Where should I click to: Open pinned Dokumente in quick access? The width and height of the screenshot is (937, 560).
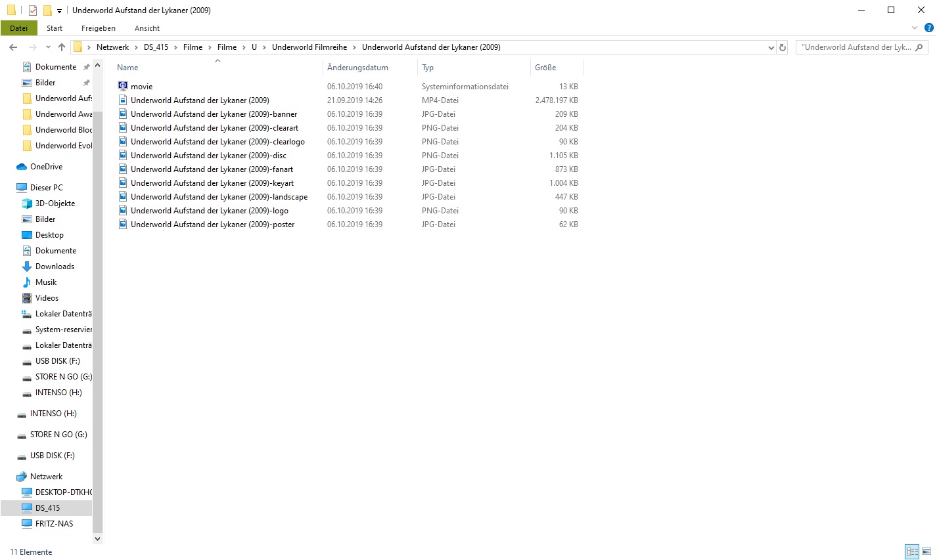pyautogui.click(x=56, y=67)
